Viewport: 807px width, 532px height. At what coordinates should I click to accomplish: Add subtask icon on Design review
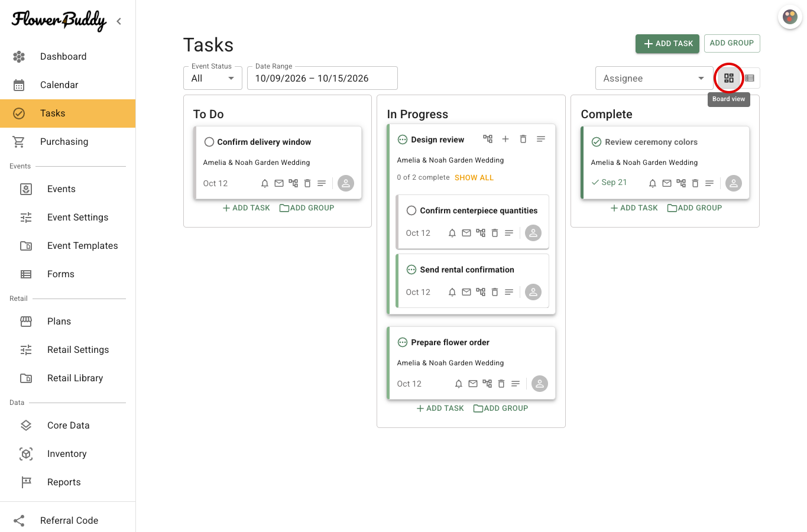[x=488, y=139]
